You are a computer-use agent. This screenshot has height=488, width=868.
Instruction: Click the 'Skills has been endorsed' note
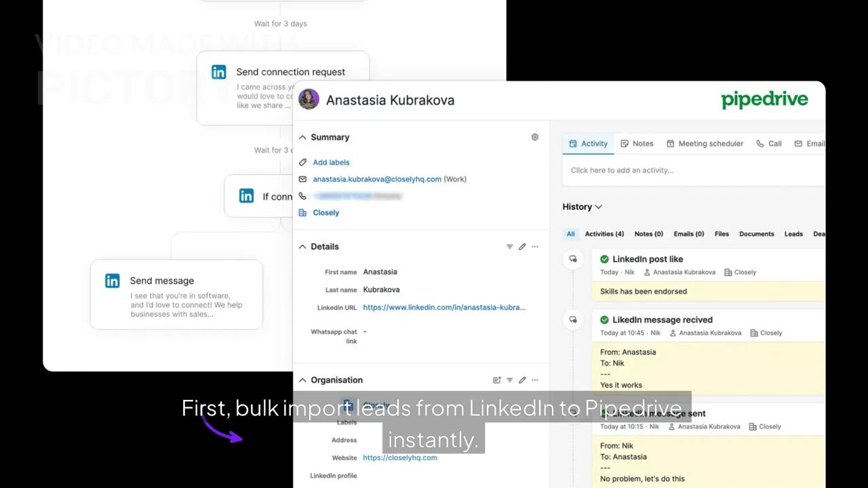coord(644,291)
